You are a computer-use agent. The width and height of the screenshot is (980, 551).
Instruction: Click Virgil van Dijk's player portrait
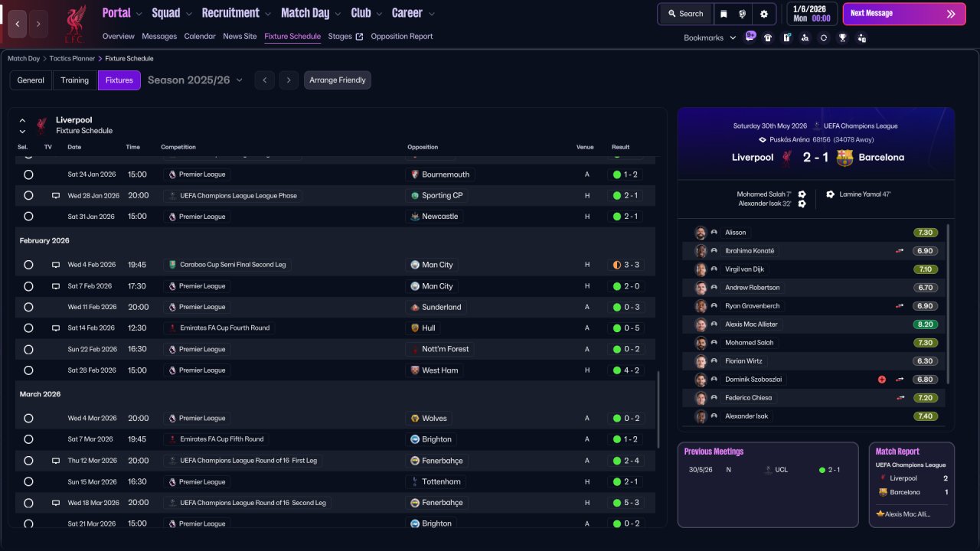tap(701, 269)
